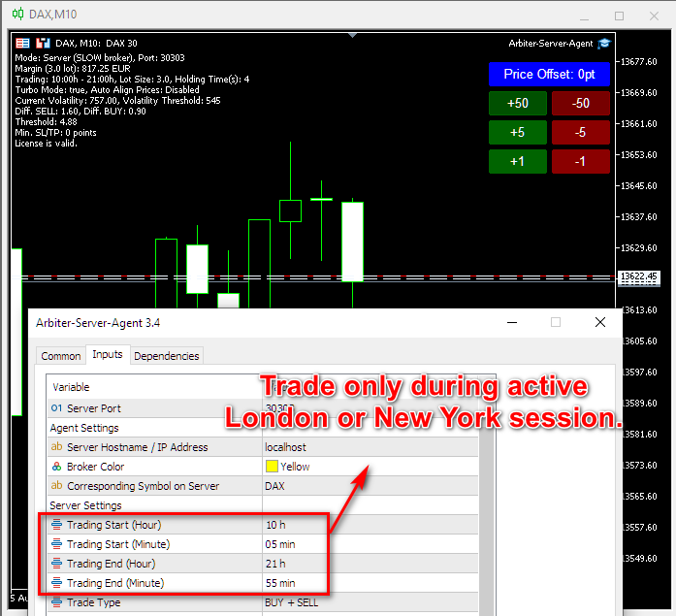676x616 pixels.
Task: Switch to the Common tab
Action: point(61,356)
